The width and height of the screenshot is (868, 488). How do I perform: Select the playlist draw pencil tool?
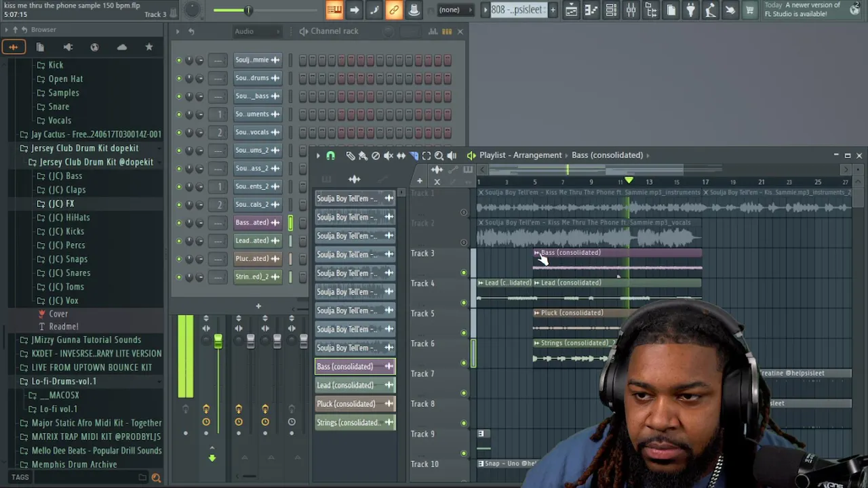coord(350,155)
